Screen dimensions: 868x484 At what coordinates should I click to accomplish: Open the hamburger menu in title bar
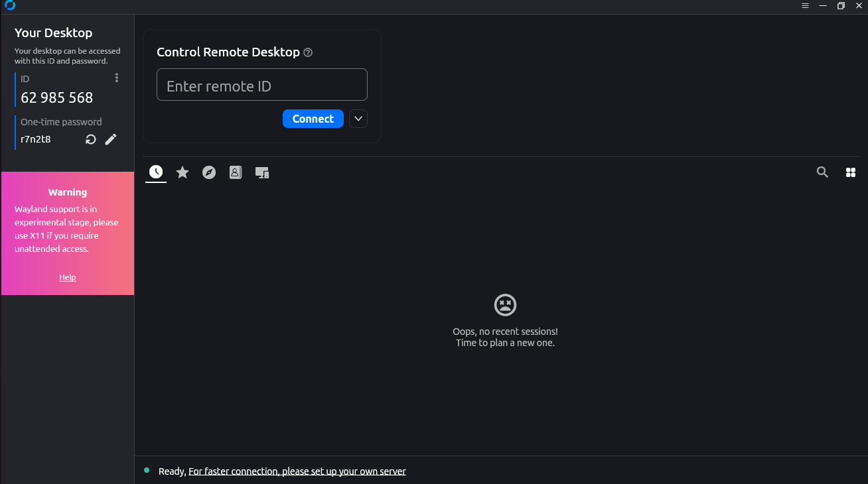805,6
